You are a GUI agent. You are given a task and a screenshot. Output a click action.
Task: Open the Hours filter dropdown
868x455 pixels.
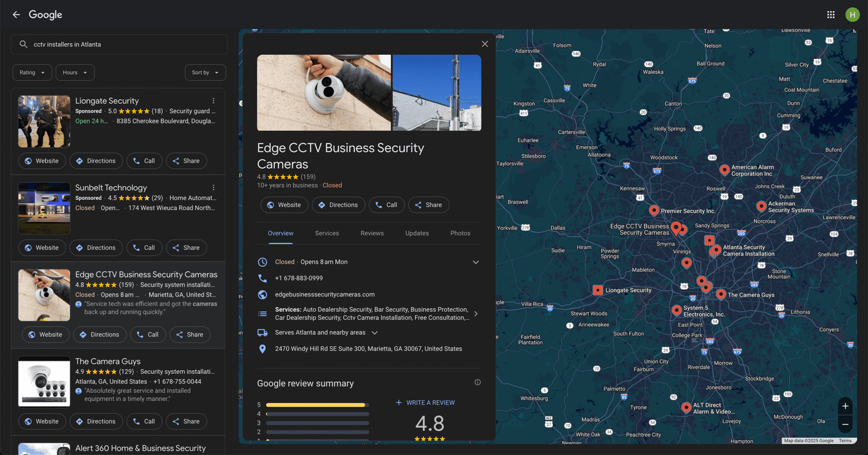pos(75,73)
